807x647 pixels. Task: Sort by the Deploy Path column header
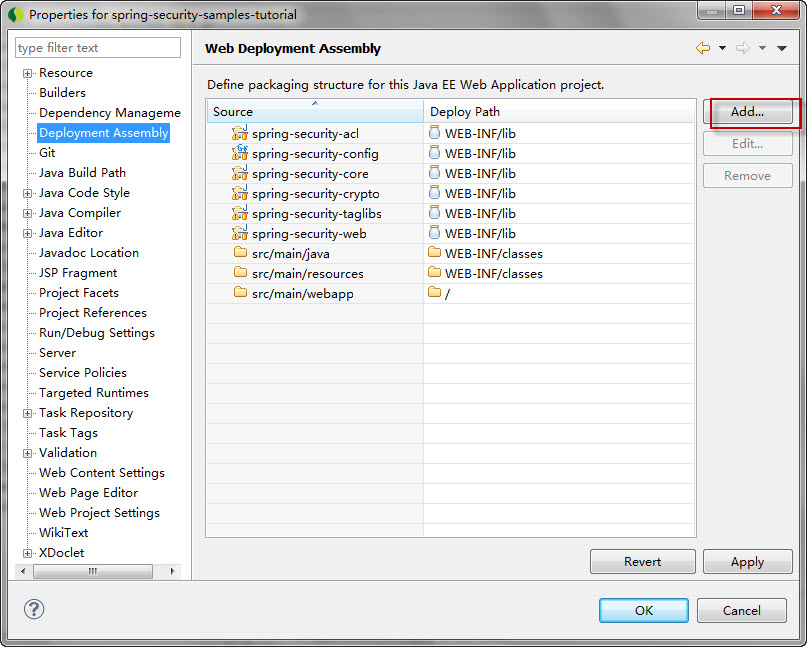pos(559,111)
